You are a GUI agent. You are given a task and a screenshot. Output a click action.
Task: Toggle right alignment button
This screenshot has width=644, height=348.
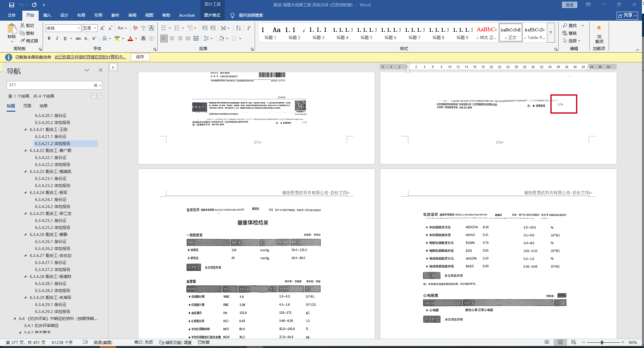tap(180, 38)
